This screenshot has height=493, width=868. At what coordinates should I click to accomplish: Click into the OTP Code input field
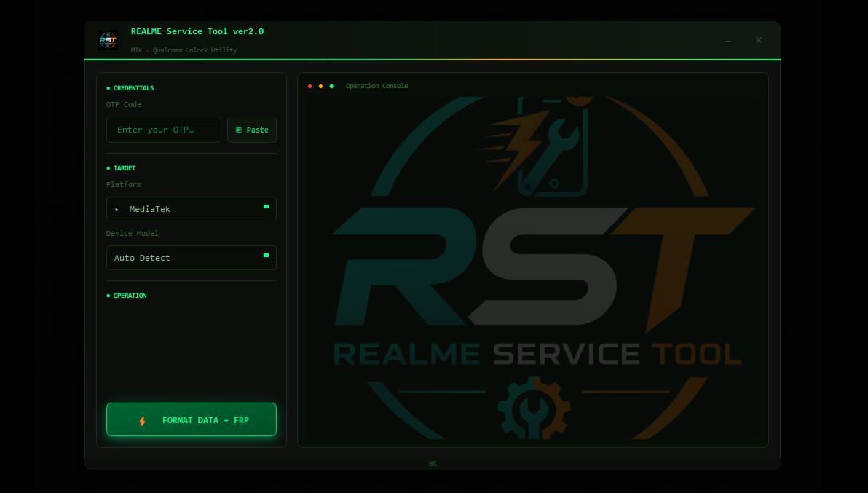coord(163,130)
